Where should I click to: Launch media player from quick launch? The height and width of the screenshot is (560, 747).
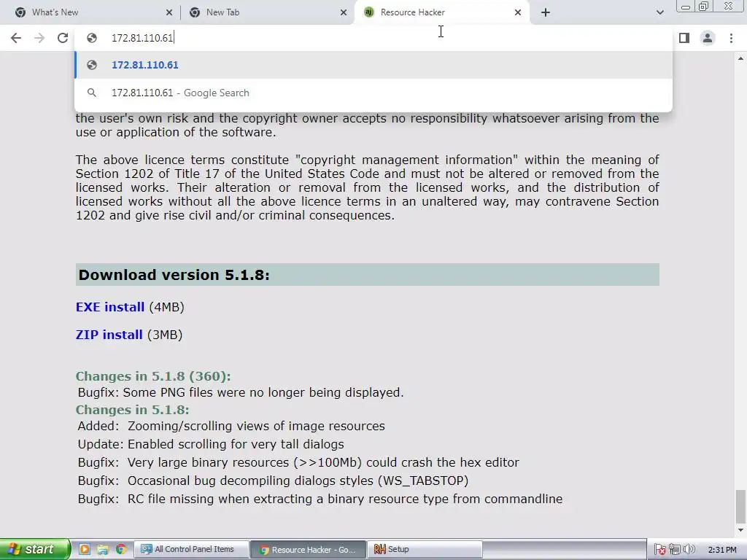point(85,549)
